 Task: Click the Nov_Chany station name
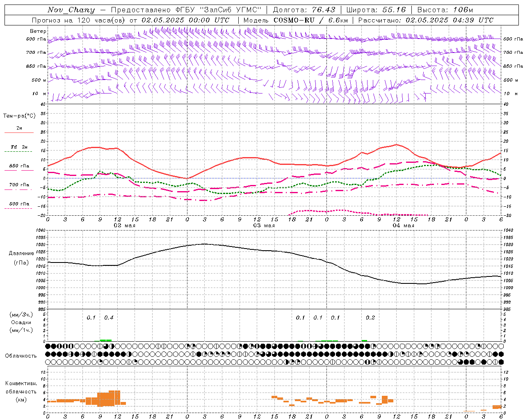71,10
